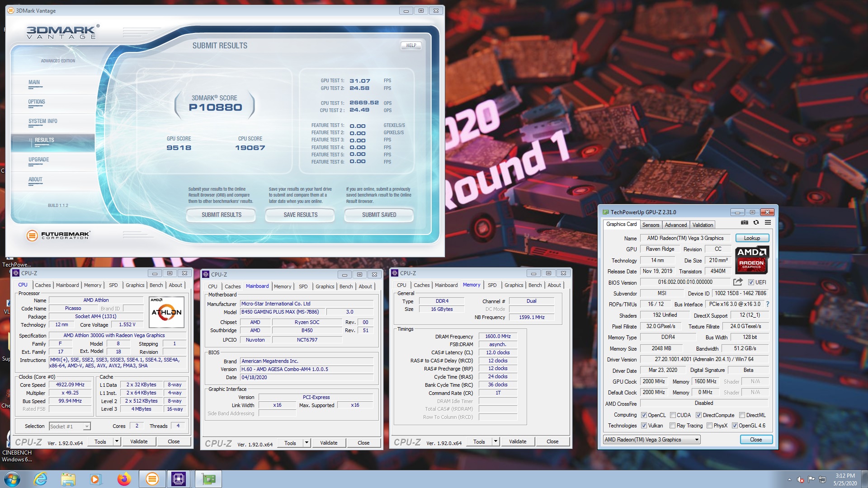Click Show desktop strip at taskbar end

[864, 479]
